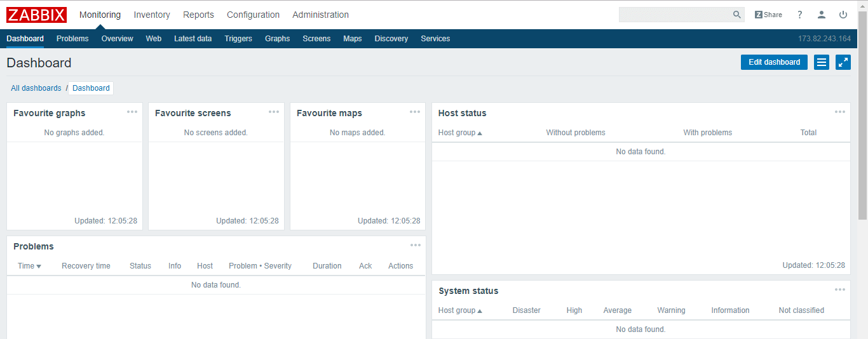Click the Information column header
868x339 pixels.
pos(730,310)
